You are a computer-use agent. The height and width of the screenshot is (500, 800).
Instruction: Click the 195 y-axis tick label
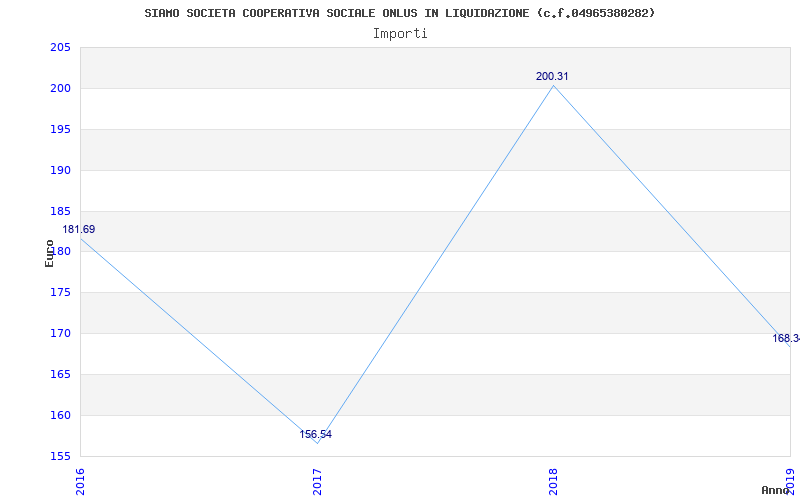tap(60, 129)
